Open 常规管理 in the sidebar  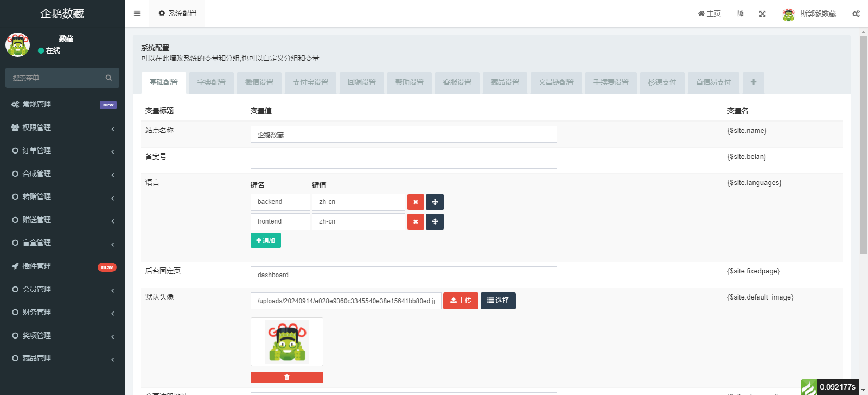(62, 104)
